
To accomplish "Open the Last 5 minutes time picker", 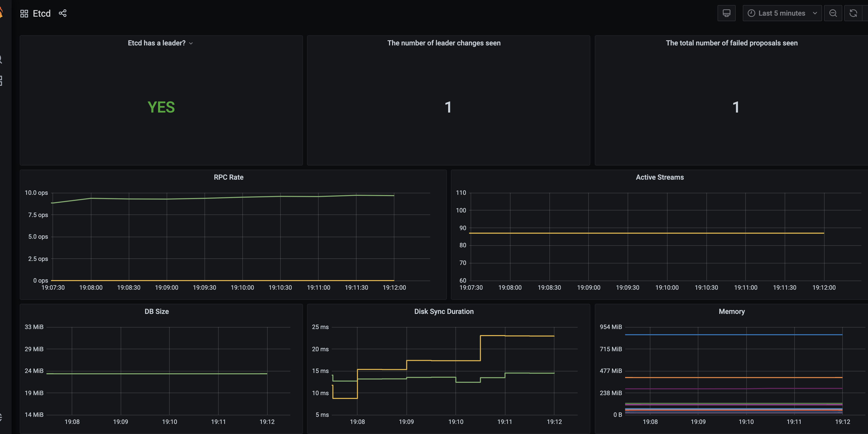I will point(782,13).
